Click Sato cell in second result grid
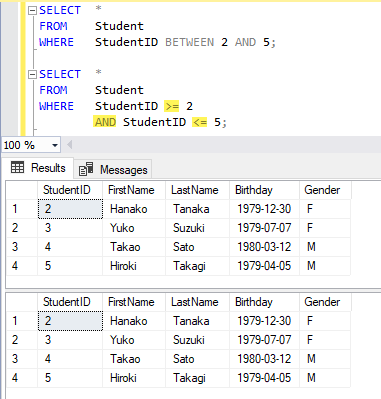Viewport: 381px width, 399px height. 197,359
